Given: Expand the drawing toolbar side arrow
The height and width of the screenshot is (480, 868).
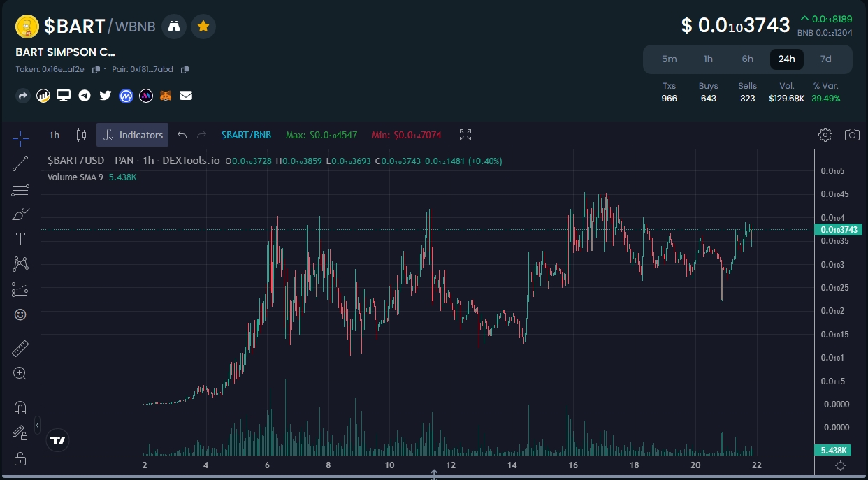Looking at the screenshot, I should (x=37, y=425).
